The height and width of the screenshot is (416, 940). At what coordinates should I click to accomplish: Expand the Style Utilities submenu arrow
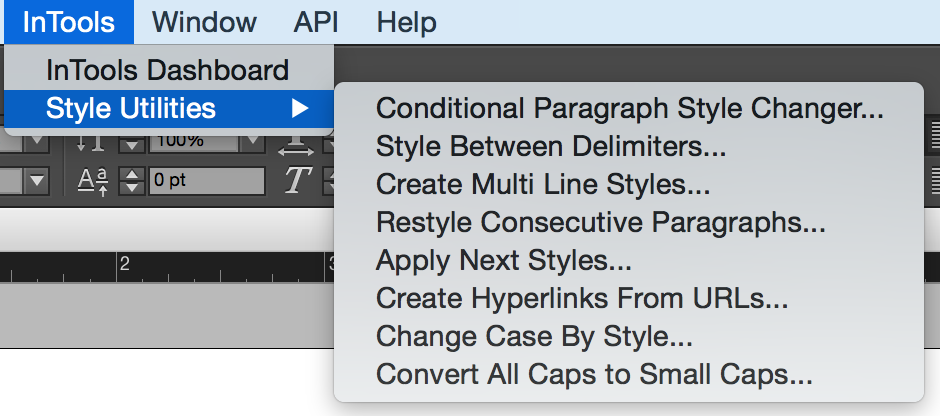click(x=299, y=108)
